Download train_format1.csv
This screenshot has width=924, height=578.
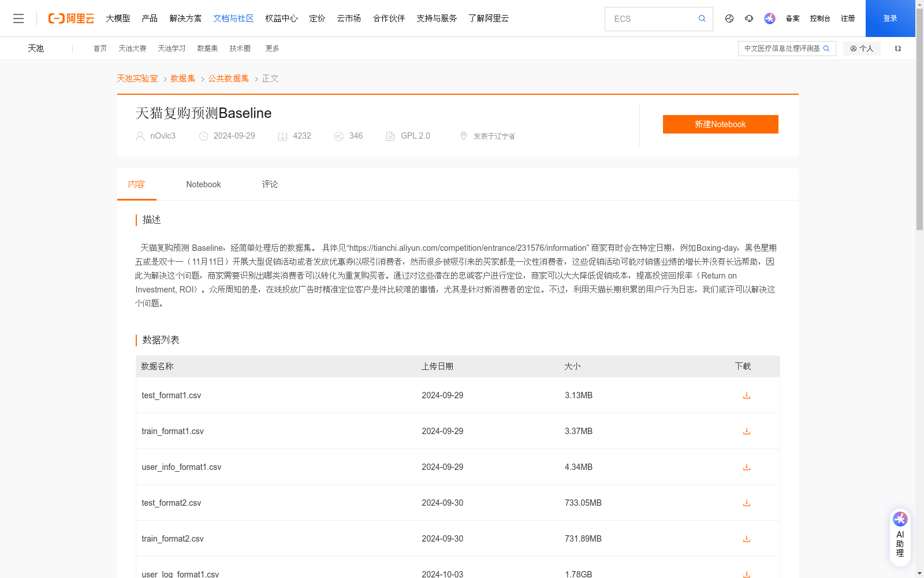pyautogui.click(x=747, y=431)
